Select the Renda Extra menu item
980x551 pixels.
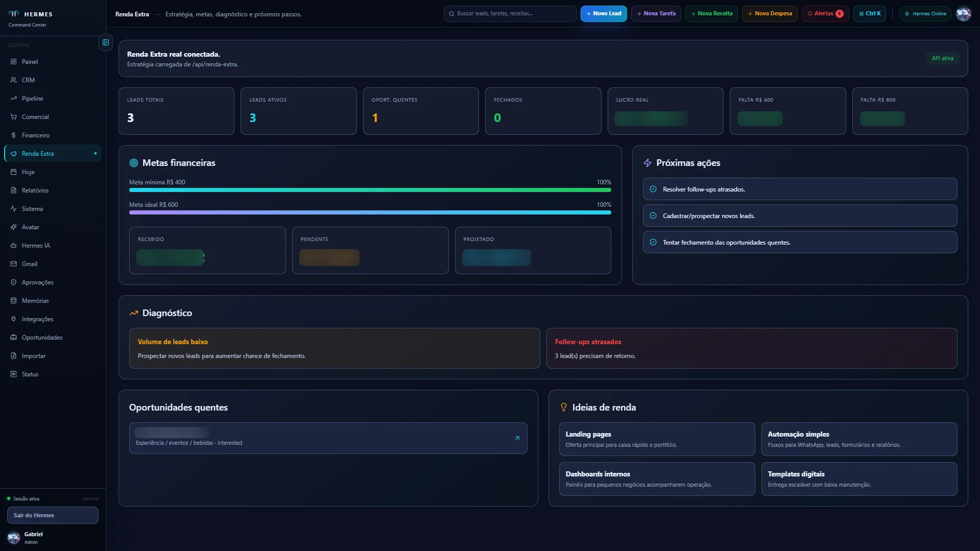[53, 154]
